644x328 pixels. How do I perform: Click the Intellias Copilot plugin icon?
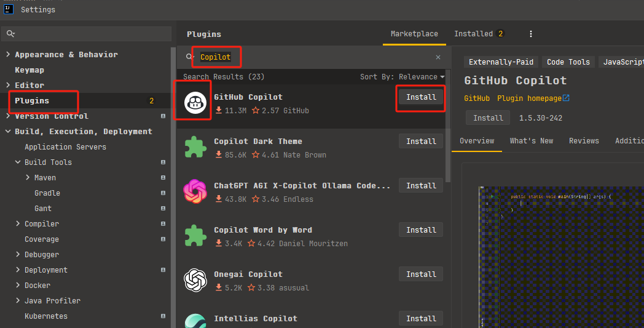(x=195, y=321)
